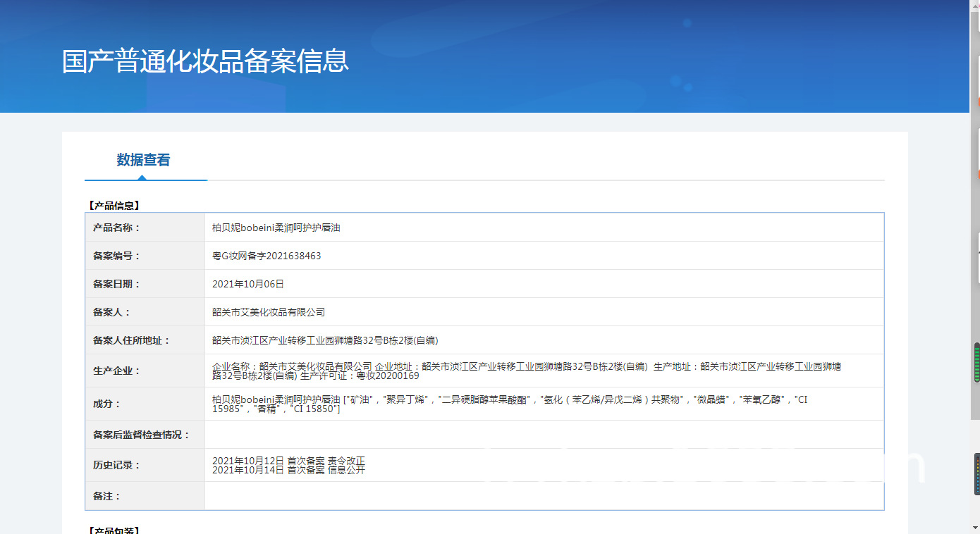Click the 【产品包装】 section heading
Screen dimensions: 980x534
(x=114, y=530)
